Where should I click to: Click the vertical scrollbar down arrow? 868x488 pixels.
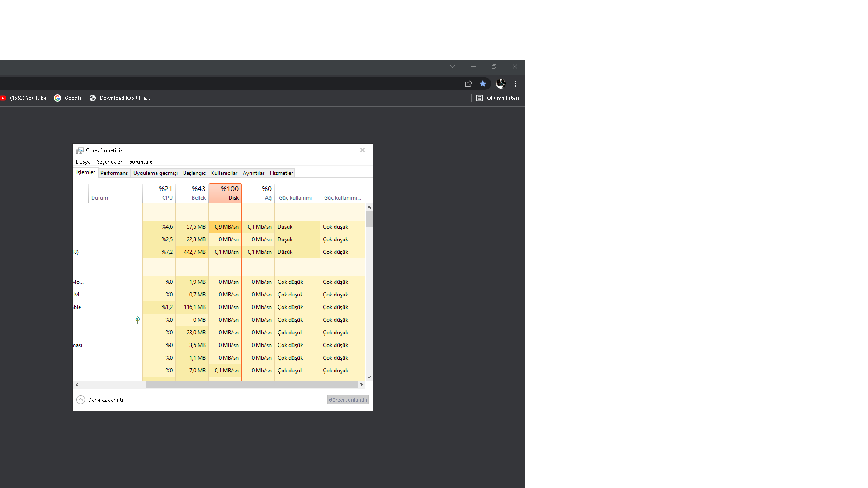click(369, 377)
